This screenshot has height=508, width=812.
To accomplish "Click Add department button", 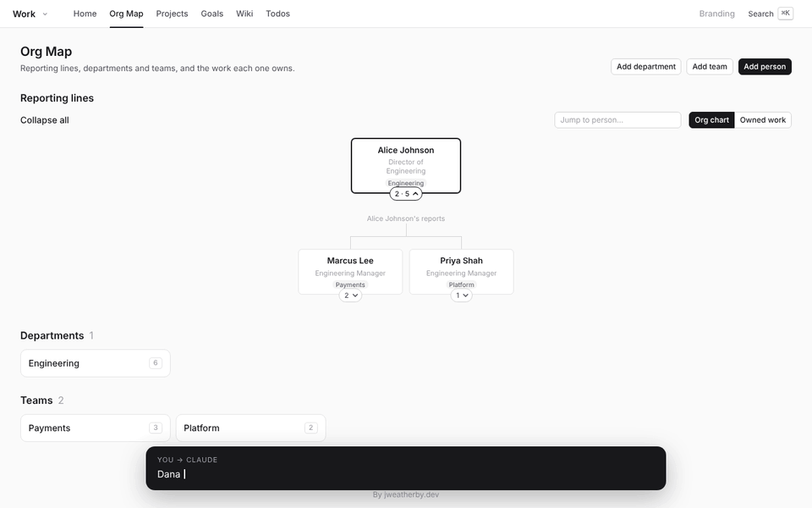I will click(645, 66).
